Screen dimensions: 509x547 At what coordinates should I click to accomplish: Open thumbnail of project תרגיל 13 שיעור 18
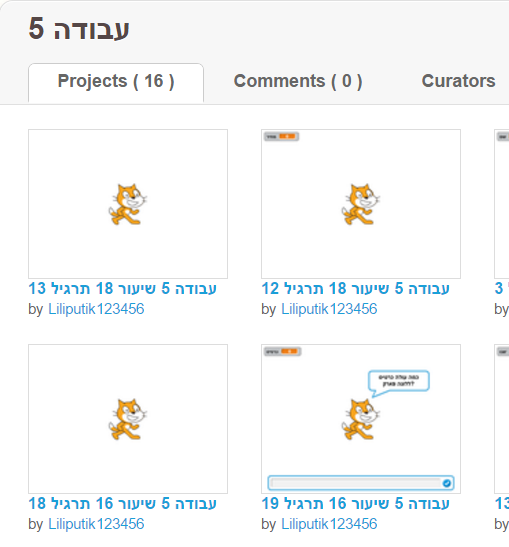click(x=128, y=204)
